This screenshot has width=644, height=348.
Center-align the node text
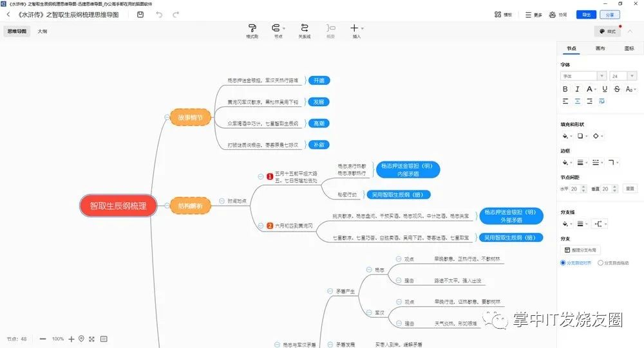(578, 101)
